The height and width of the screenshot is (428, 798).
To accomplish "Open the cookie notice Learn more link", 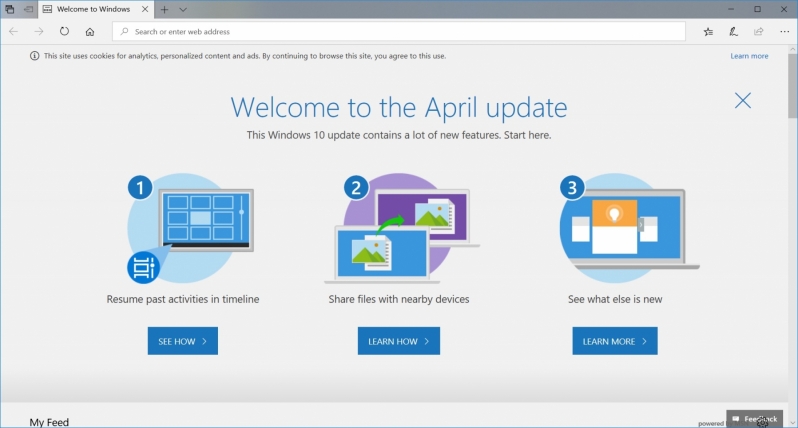I will (749, 56).
